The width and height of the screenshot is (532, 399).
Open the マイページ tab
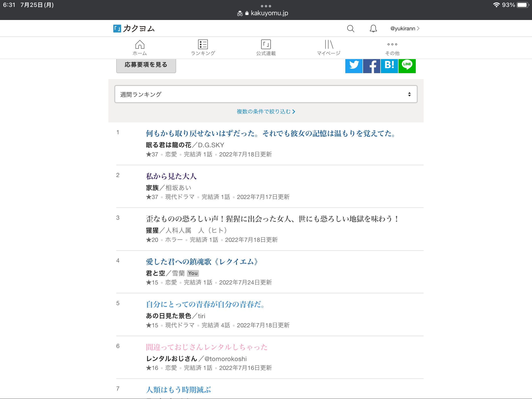(329, 48)
